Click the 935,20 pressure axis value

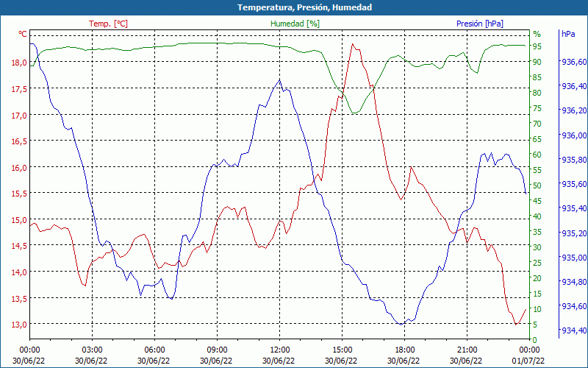click(574, 233)
